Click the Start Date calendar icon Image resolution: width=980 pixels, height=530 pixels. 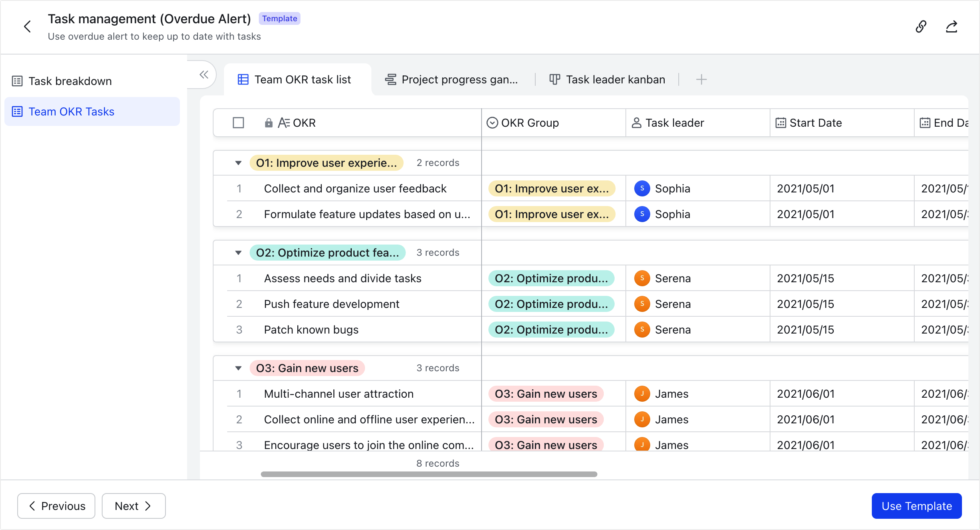click(780, 123)
